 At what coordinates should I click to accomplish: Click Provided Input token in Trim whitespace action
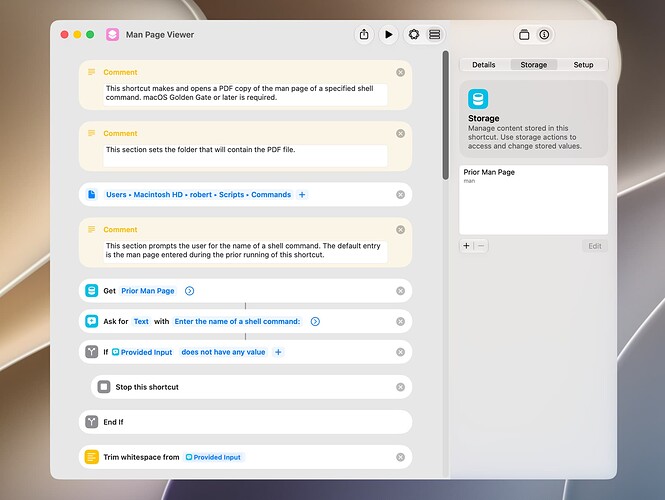pyautogui.click(x=213, y=457)
